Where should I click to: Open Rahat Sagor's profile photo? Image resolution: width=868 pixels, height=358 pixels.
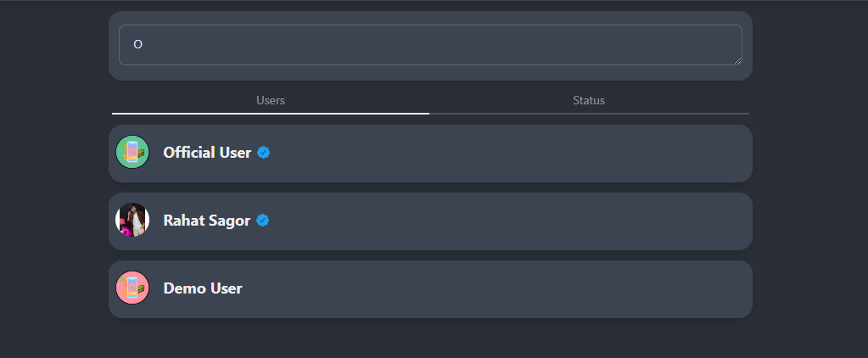[x=132, y=221]
